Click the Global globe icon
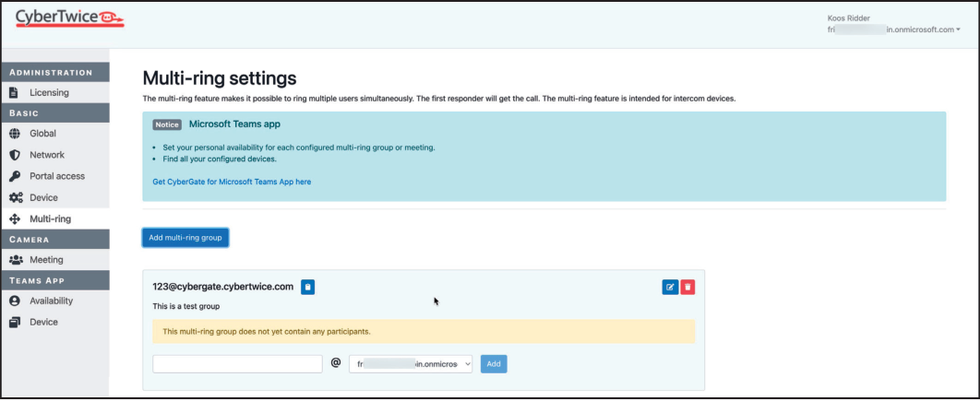 point(15,134)
